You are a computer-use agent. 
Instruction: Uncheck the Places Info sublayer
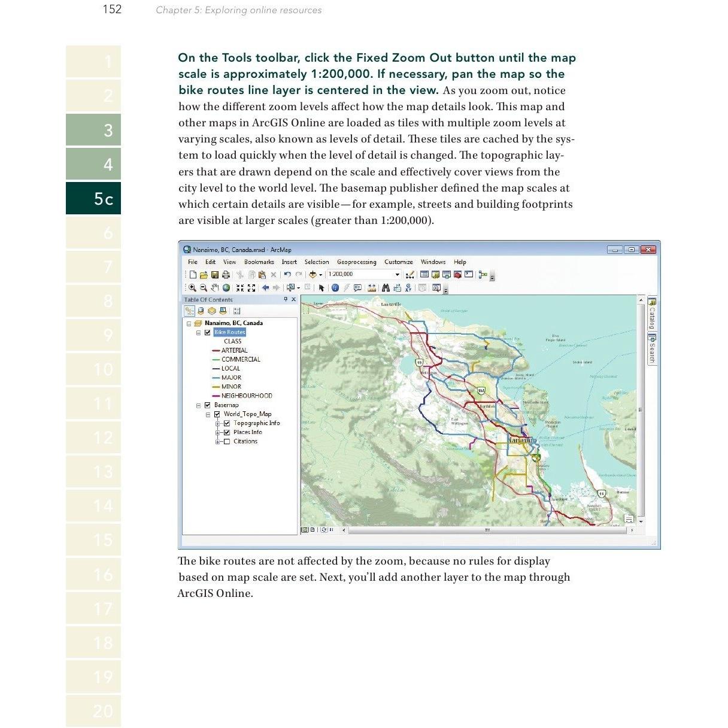(x=227, y=432)
